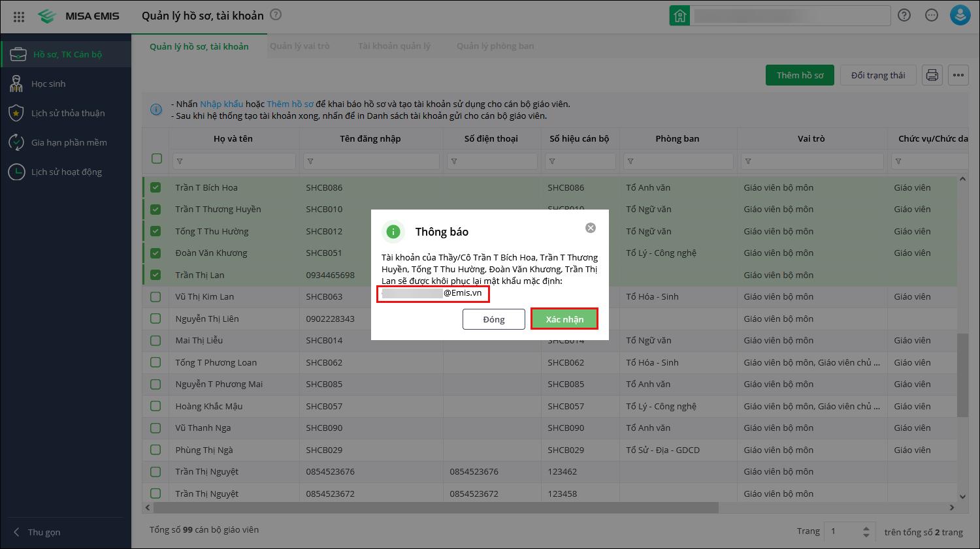The image size is (980, 549).
Task: Click the green info icon in dialog
Action: click(393, 232)
